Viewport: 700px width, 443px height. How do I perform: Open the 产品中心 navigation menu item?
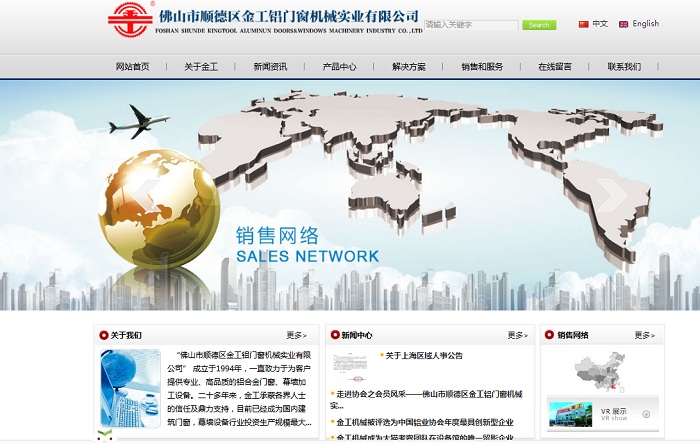pos(339,67)
